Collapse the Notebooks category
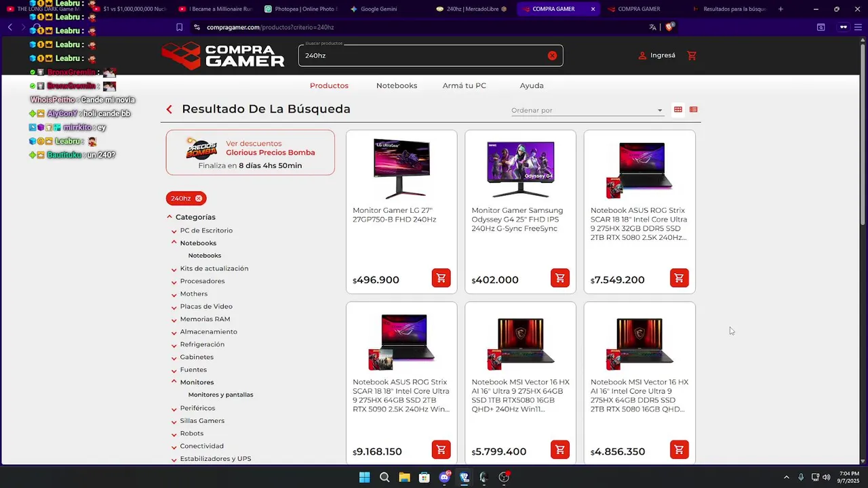 point(174,243)
